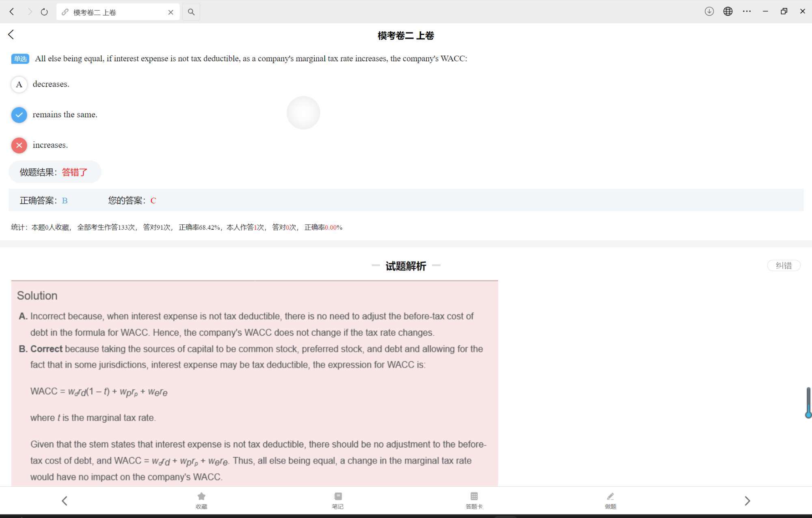Open the 答题卡 answer card icon
The height and width of the screenshot is (518, 812).
474,497
